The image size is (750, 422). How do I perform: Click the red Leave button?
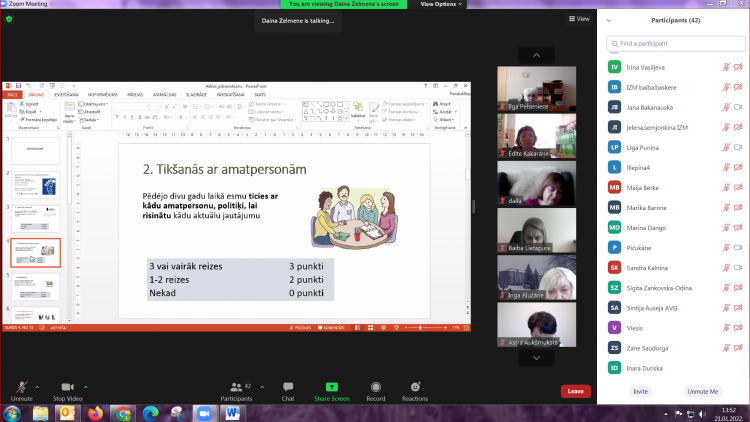[575, 391]
